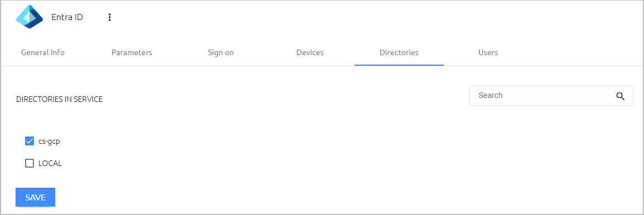
Task: Click the search magnifier icon
Action: pos(620,96)
